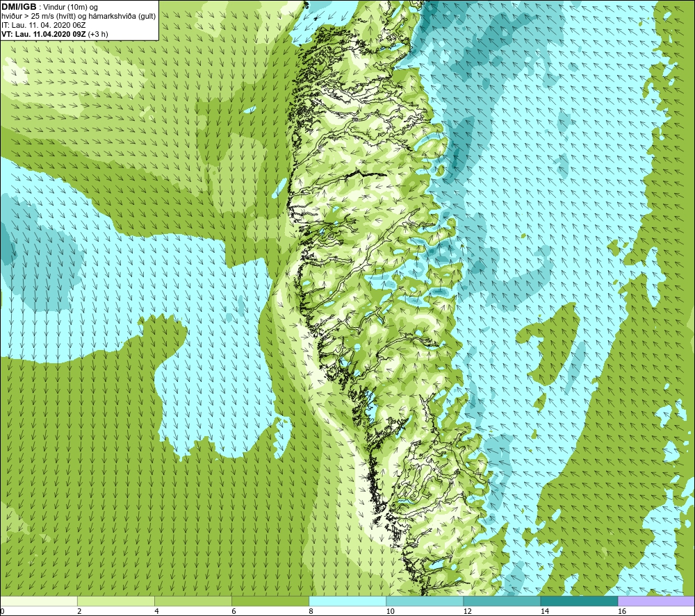This screenshot has height=616, width=695.
Task: Click the 2–4 m/s light green legend swatch
Action: [116, 601]
